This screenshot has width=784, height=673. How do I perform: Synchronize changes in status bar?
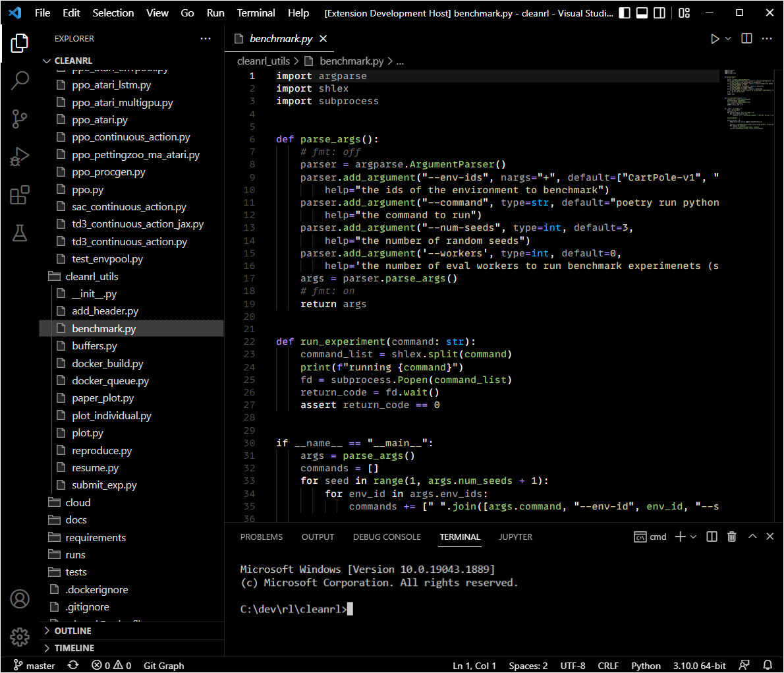(x=73, y=666)
